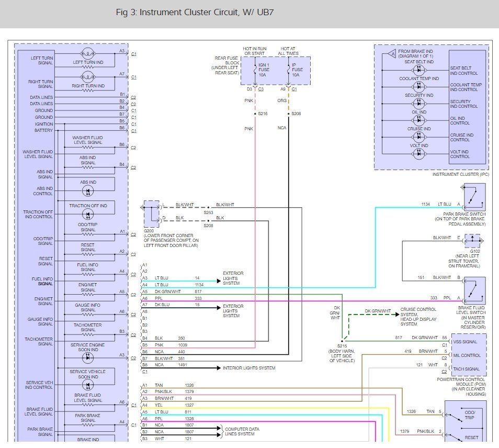Select the S216 splice dot

255,114
